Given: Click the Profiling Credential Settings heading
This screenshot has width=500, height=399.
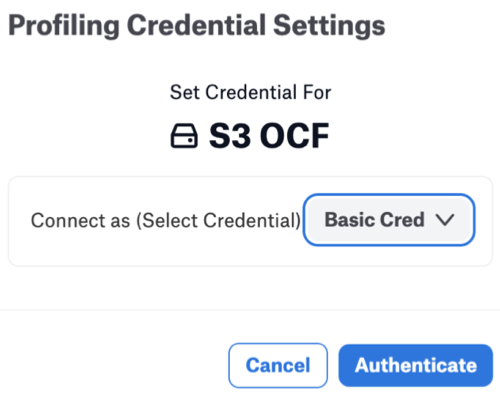Looking at the screenshot, I should coord(197,26).
